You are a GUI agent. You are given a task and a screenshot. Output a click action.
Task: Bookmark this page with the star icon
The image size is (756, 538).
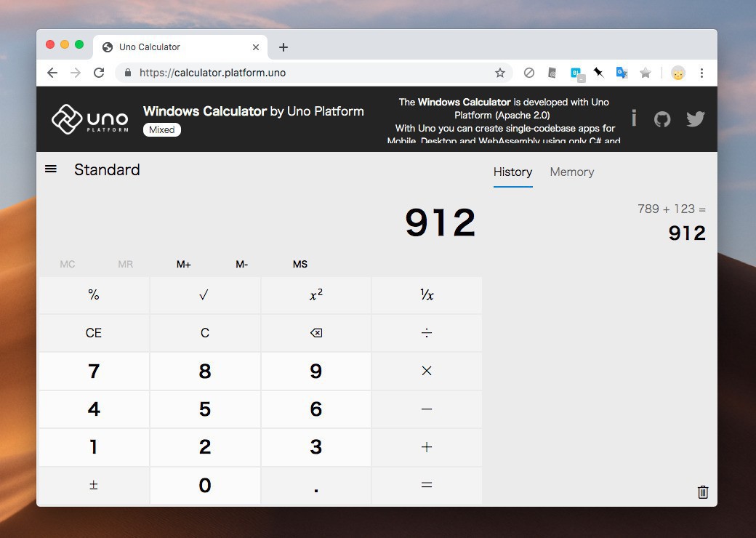(x=500, y=73)
